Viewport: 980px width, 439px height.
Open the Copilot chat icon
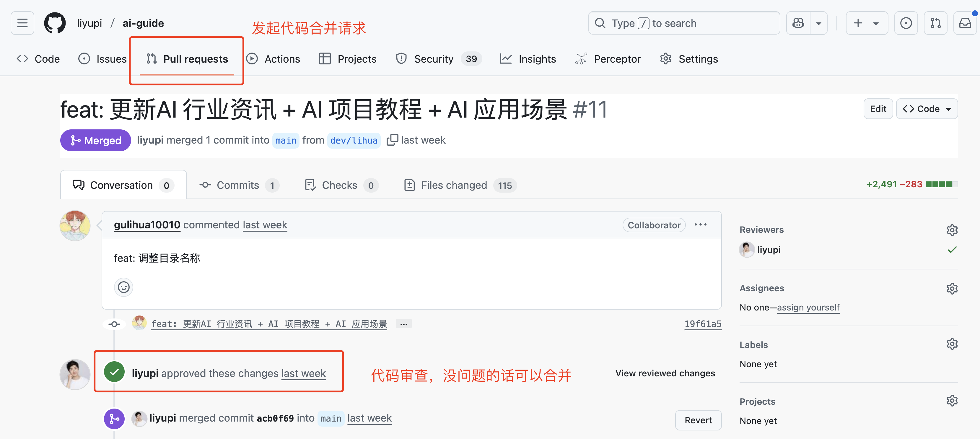pos(798,23)
